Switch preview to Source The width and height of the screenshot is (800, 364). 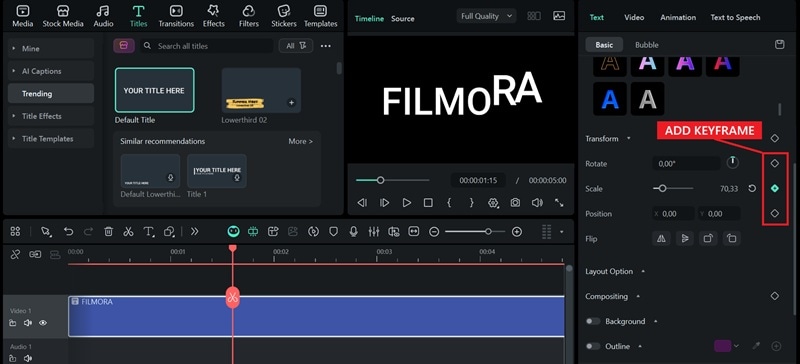pos(403,18)
